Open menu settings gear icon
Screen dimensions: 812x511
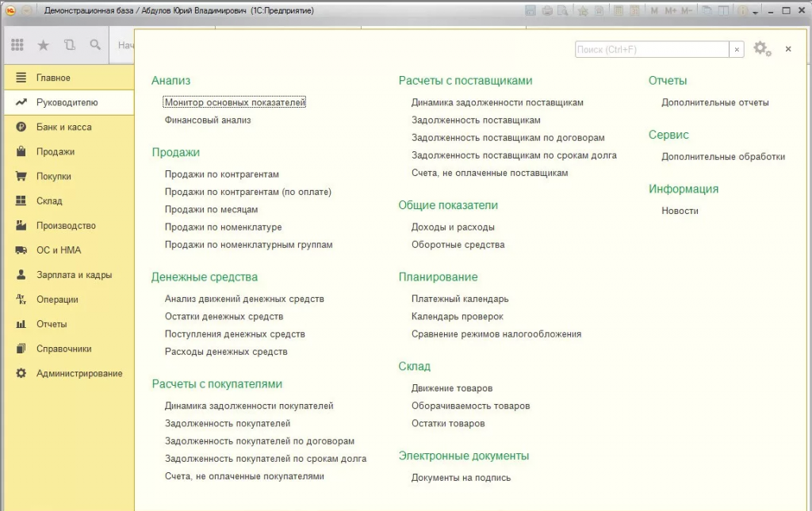762,49
